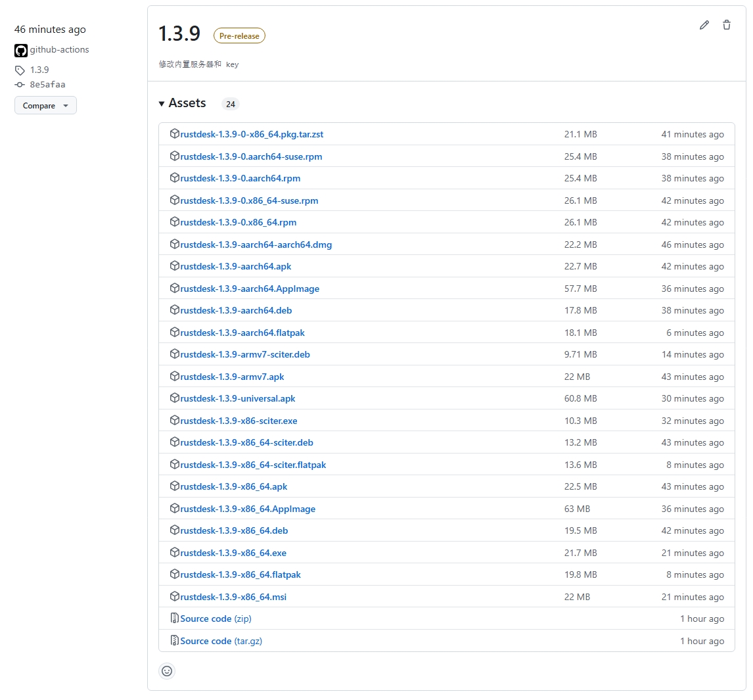Click '6 minutes ago' on the aarch64.flatpak row
The height and width of the screenshot is (700, 753).
tap(695, 333)
